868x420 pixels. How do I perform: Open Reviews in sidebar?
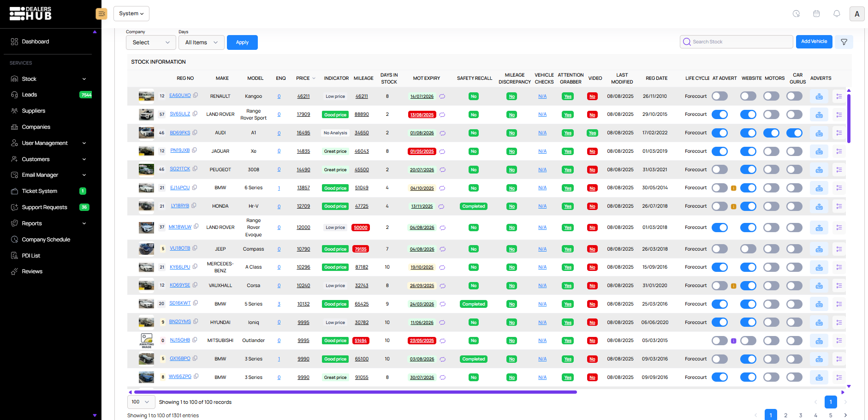point(32,271)
